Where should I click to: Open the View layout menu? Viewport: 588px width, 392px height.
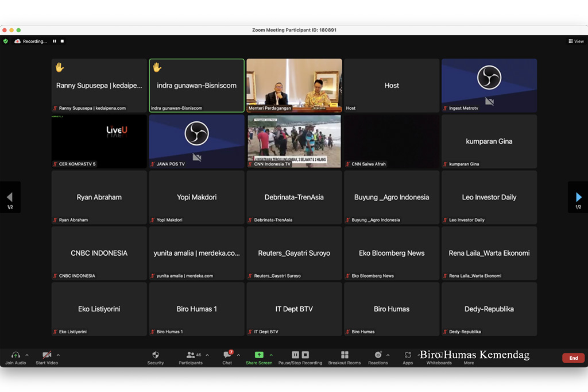tap(576, 41)
